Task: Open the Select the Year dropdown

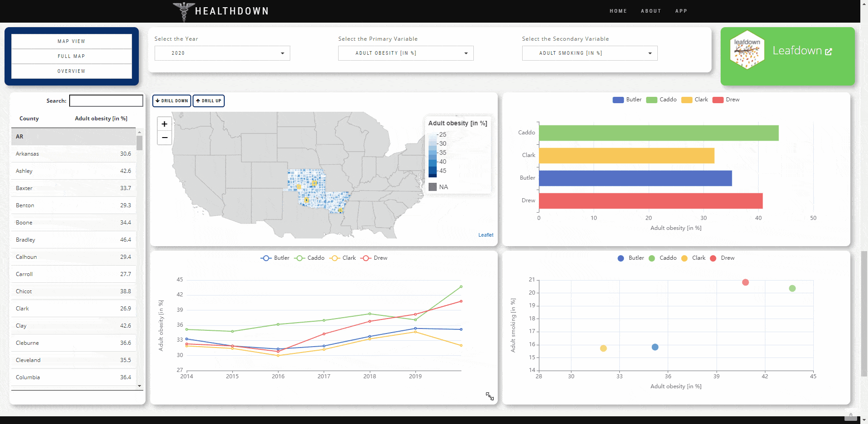Action: tap(222, 53)
